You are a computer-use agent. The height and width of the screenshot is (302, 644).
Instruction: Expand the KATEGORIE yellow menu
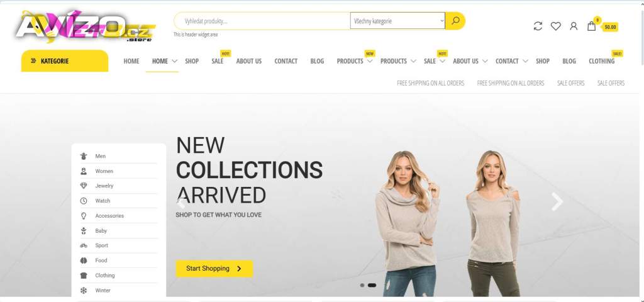point(65,61)
